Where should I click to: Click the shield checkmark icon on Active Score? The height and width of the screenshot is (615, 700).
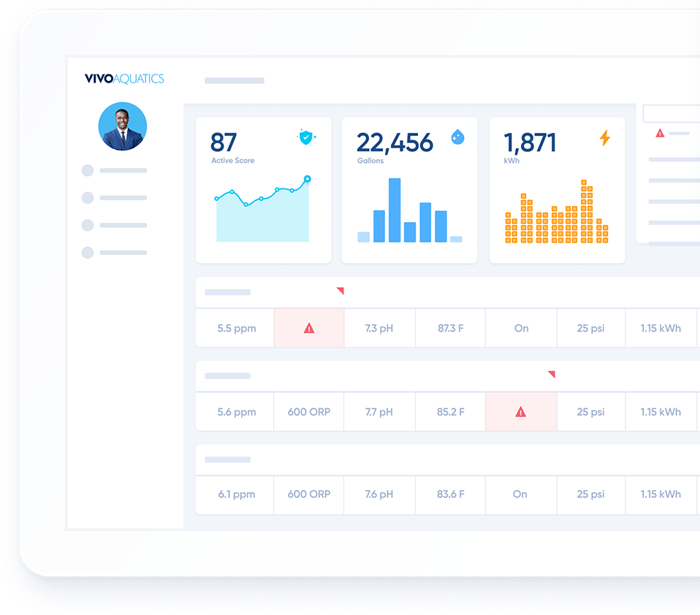[x=305, y=137]
